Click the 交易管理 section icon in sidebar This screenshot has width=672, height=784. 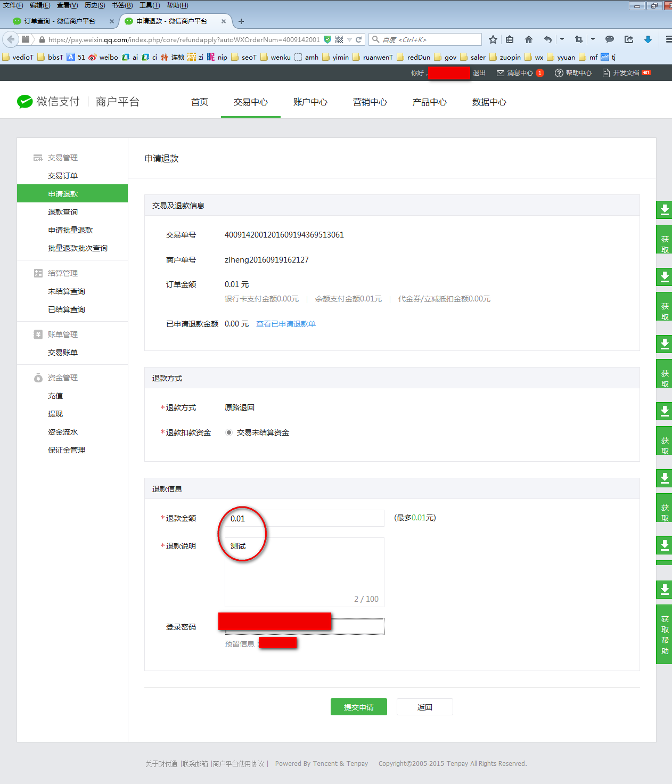pos(38,158)
